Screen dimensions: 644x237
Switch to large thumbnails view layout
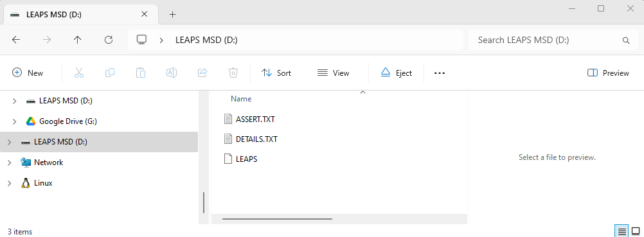point(636,231)
